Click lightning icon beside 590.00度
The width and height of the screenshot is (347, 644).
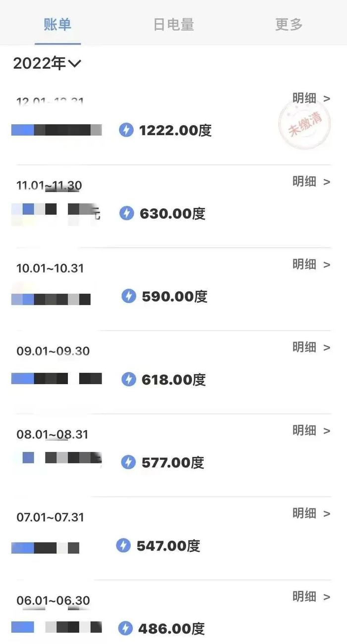click(x=129, y=296)
